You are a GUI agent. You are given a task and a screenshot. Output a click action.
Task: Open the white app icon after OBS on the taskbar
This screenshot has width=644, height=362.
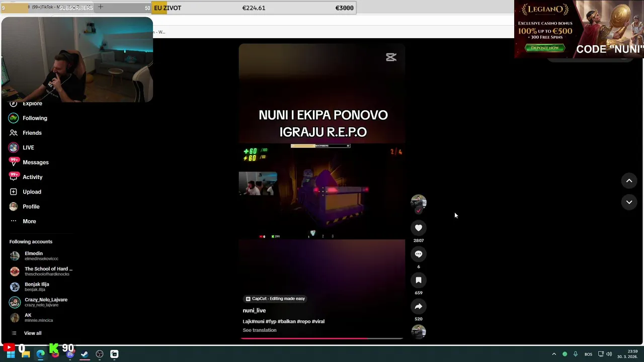click(x=114, y=354)
